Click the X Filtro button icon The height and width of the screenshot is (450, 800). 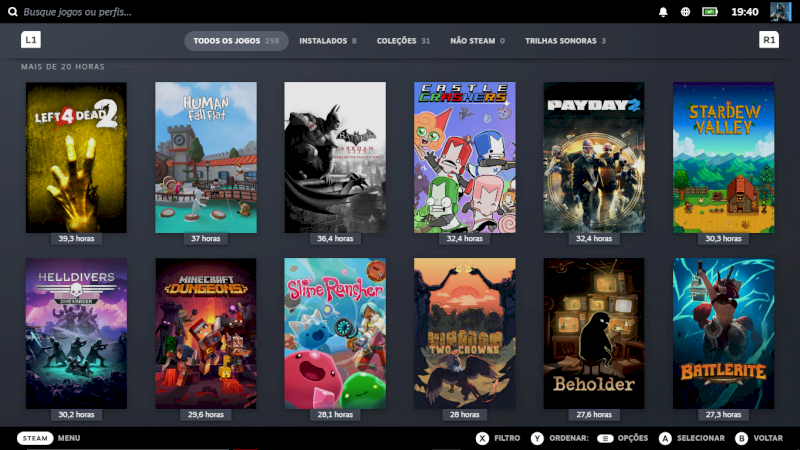point(482,438)
